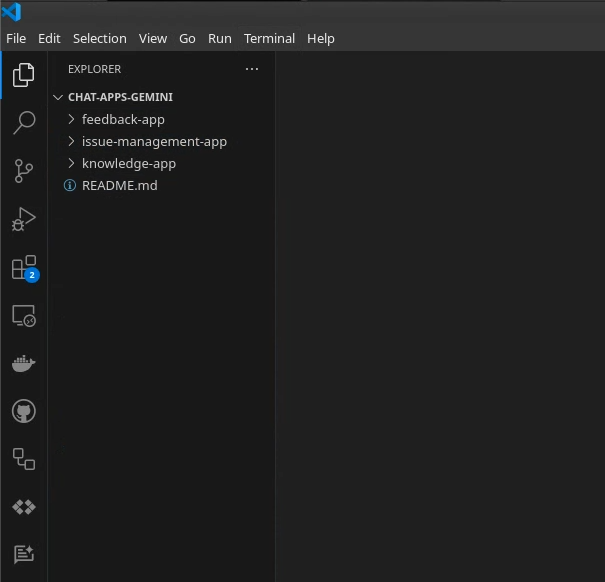Open the Search view icon
The height and width of the screenshot is (582, 605).
(x=23, y=123)
